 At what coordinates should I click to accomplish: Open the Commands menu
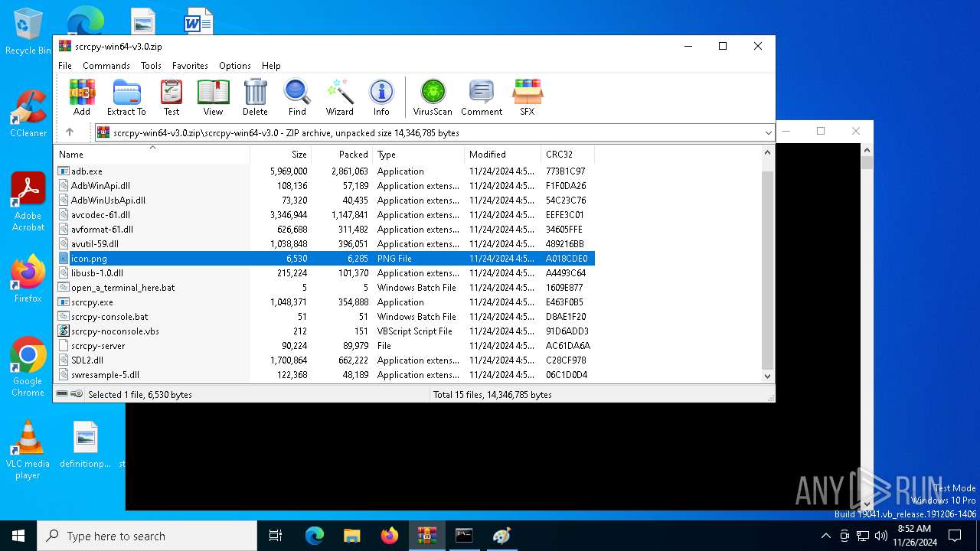tap(106, 66)
